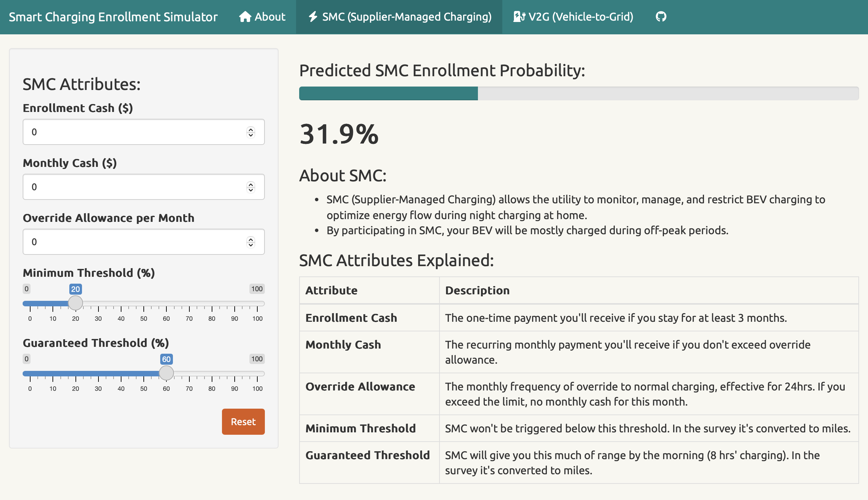Select the SMC (Supplier-Managed Charging) tab
The height and width of the screenshot is (500, 868).
pos(407,16)
